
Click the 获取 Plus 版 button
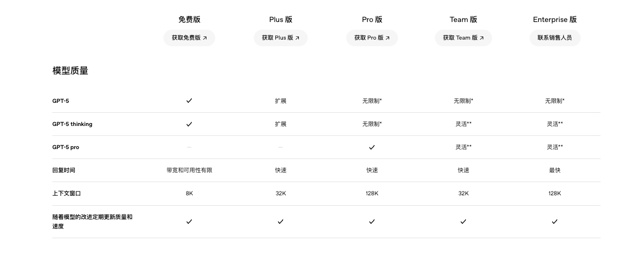pos(280,38)
